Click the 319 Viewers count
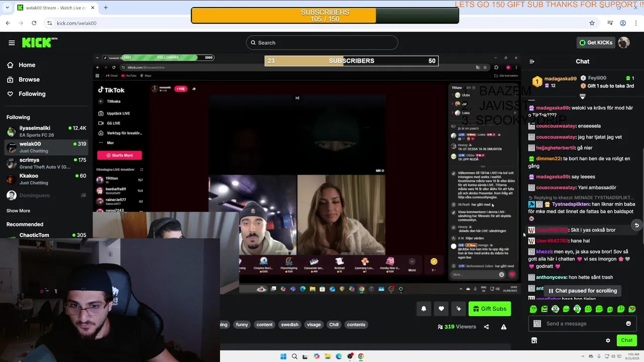The height and width of the screenshot is (362, 644). click(x=457, y=327)
